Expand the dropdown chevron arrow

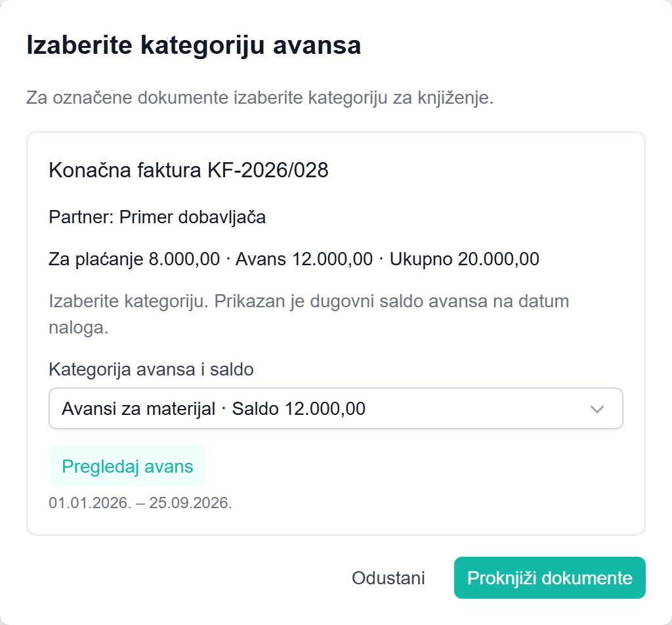(597, 409)
